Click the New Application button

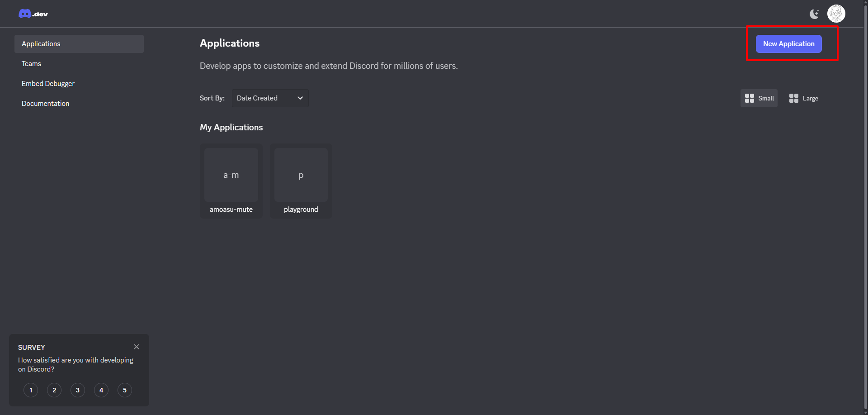(788, 44)
